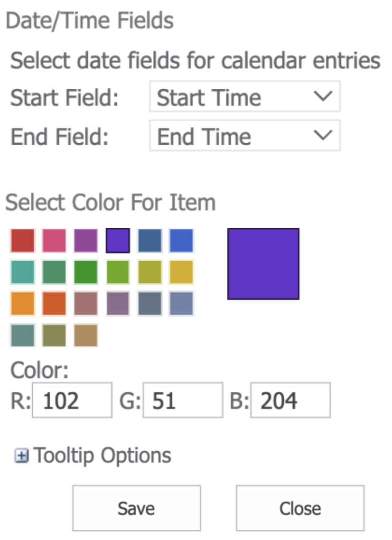The width and height of the screenshot is (392, 540).
Task: Click the large color preview box
Action: 263,264
